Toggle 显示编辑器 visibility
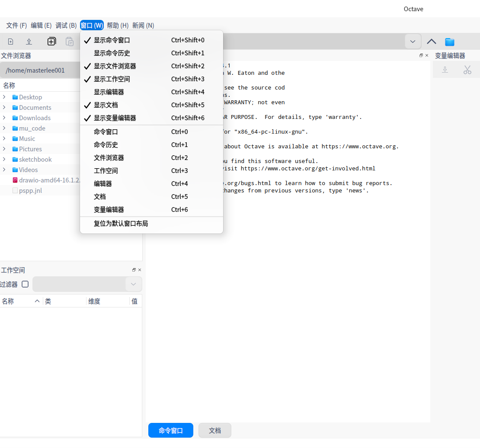 pyautogui.click(x=112, y=92)
